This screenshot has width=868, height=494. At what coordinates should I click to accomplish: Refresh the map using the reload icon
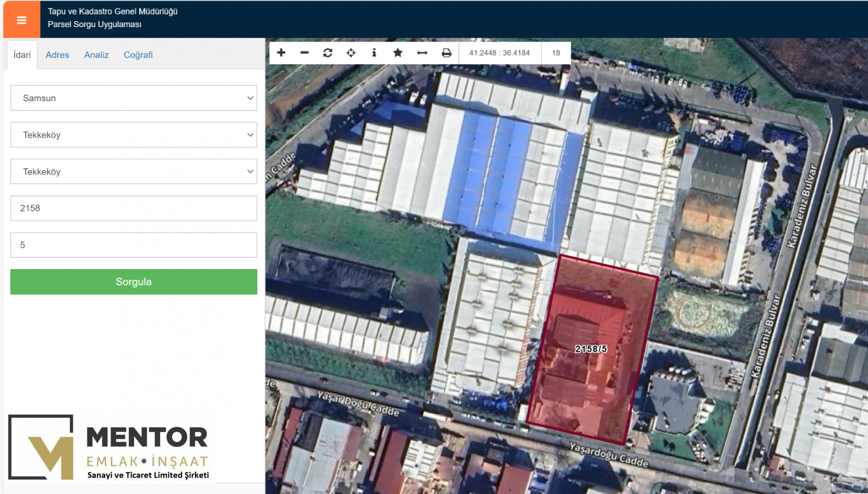pos(327,52)
